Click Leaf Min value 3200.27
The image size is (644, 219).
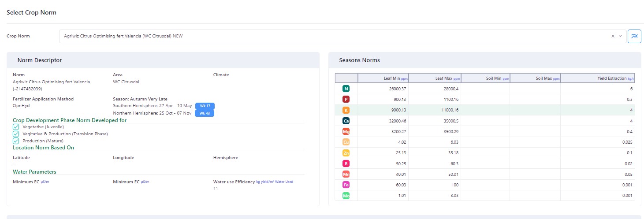398,131
